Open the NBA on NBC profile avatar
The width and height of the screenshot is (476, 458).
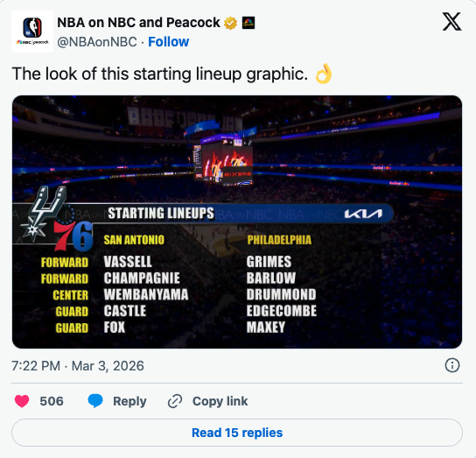tap(32, 32)
